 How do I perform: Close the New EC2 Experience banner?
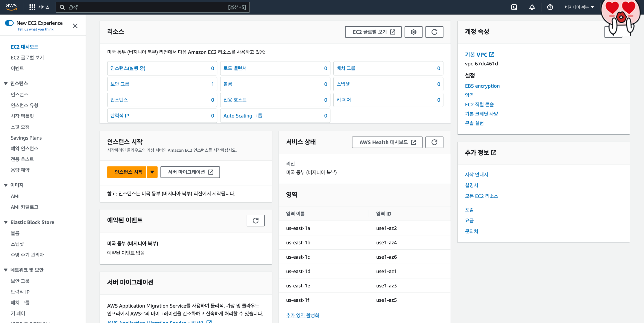pos(75,26)
